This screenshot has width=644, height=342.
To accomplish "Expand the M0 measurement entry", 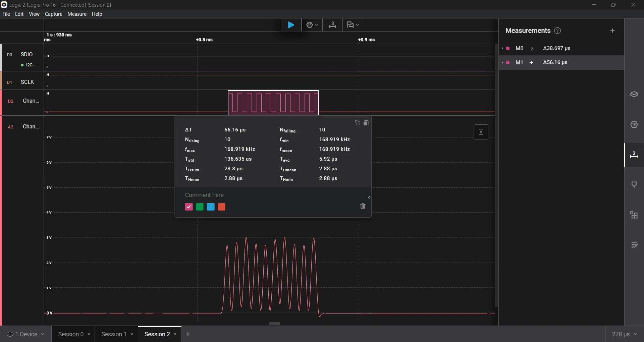I will [x=502, y=49].
